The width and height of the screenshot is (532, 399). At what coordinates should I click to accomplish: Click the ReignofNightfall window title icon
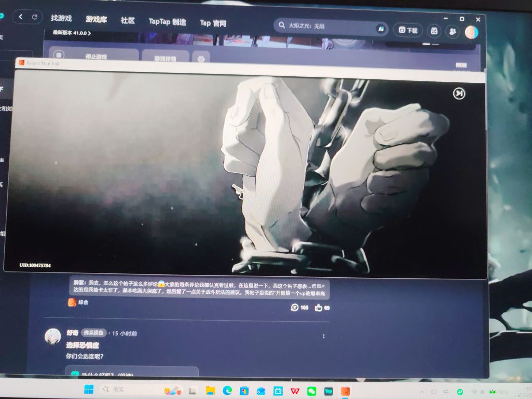[x=22, y=63]
